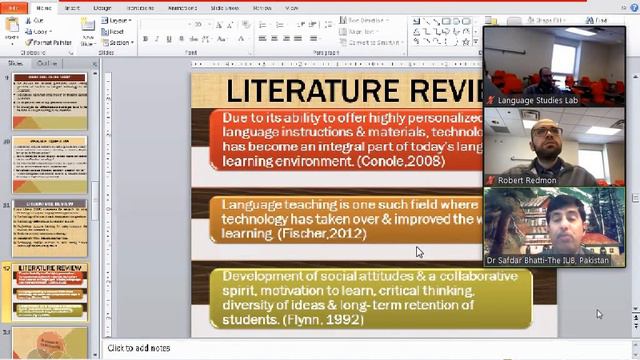640x360 pixels.
Task: Open Text Direction dropdown
Action: point(363,20)
